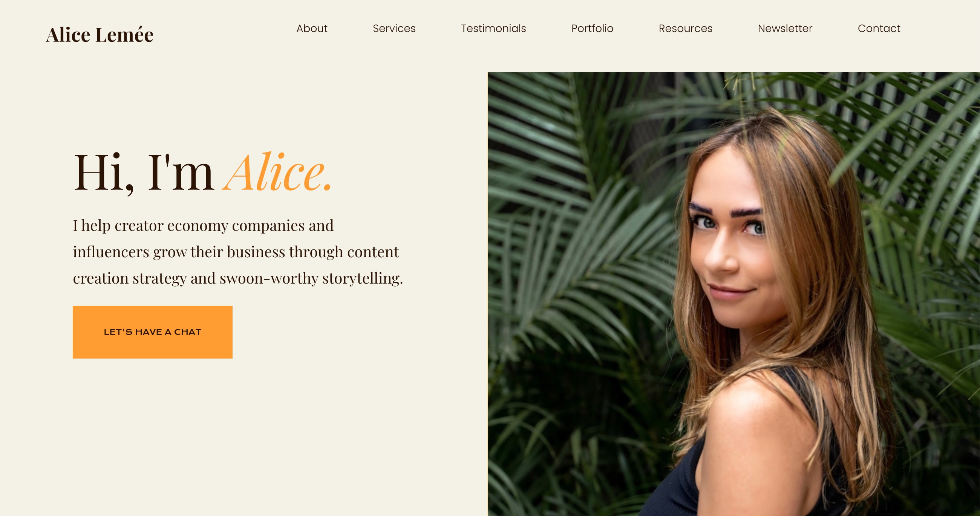
Task: Click the word "storytelling." in the paragraph
Action: [362, 278]
